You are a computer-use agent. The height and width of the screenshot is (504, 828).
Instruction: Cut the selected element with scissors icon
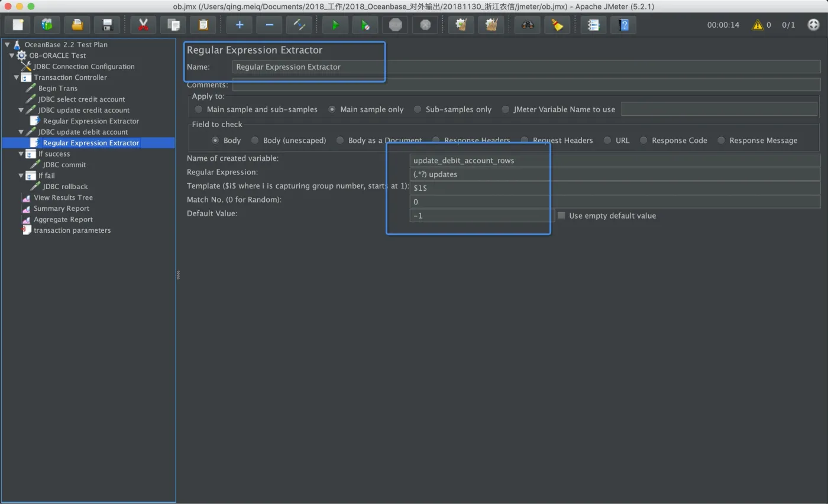click(x=143, y=25)
